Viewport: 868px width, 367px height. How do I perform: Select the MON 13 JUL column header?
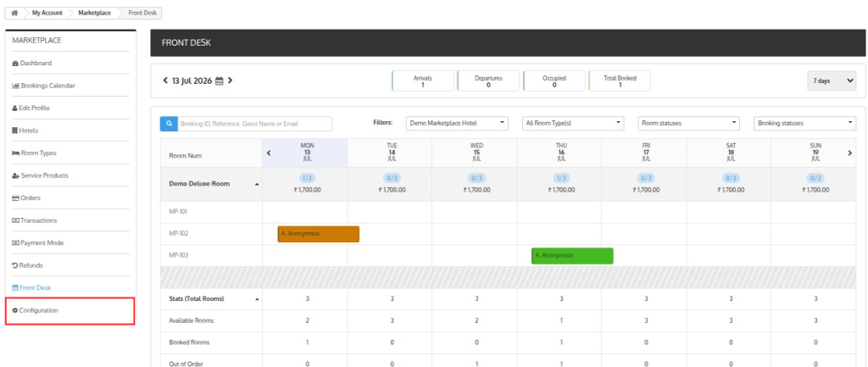pos(307,153)
